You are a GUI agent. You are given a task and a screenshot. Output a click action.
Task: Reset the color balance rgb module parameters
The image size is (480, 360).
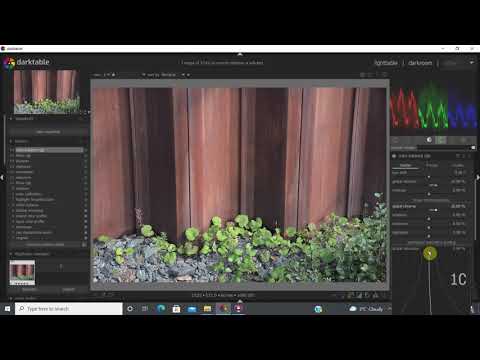coord(464,156)
